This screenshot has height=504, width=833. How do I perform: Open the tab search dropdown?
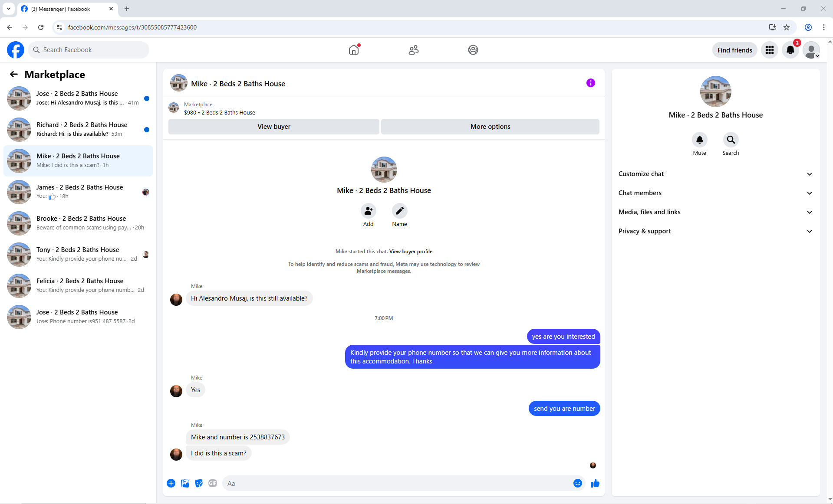pyautogui.click(x=9, y=9)
